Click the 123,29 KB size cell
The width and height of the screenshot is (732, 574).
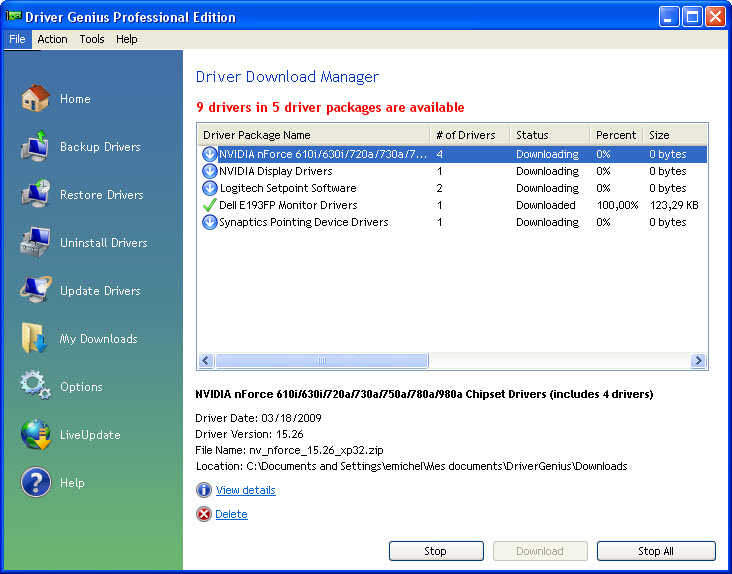tap(674, 205)
